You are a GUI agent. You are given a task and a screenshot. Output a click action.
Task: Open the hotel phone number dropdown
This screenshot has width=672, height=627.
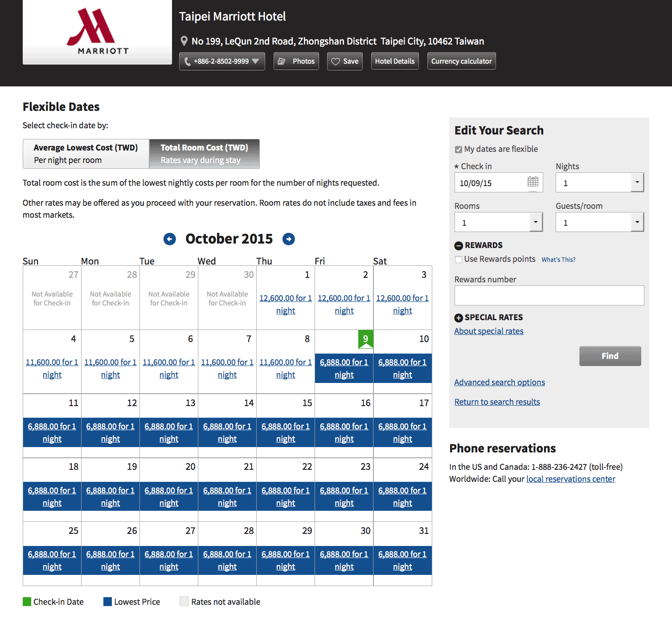coord(222,61)
